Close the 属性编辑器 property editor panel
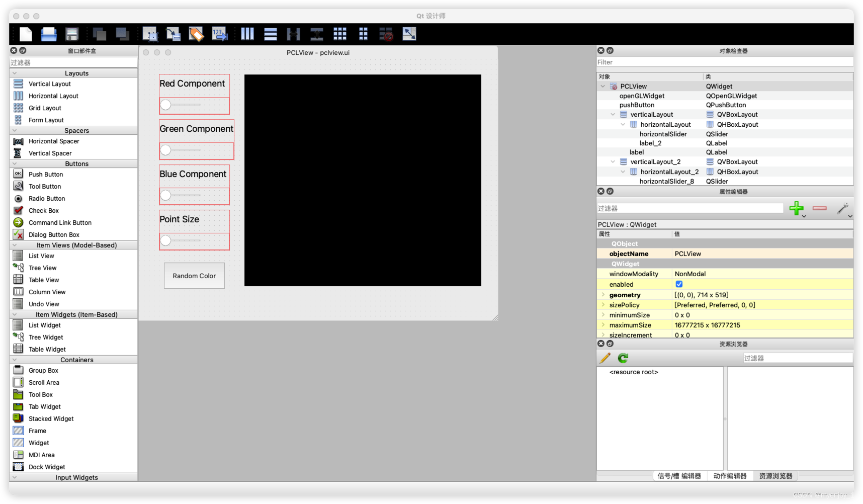This screenshot has width=863, height=504. (601, 192)
